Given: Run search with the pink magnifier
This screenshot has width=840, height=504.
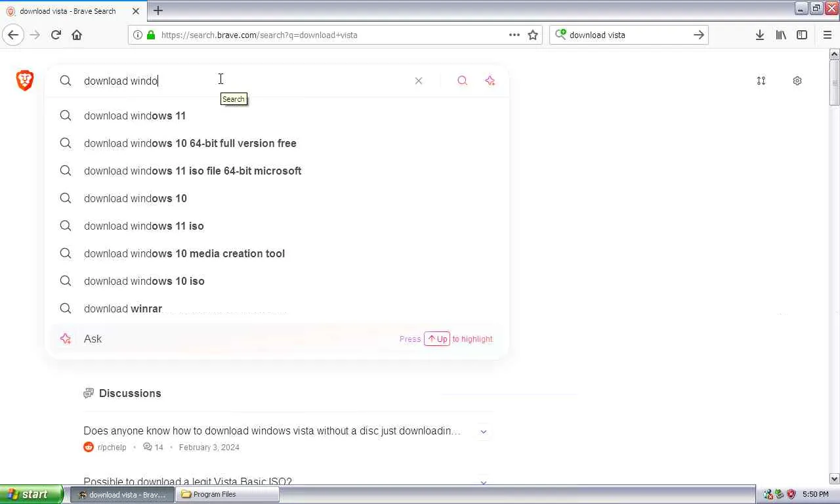Looking at the screenshot, I should [463, 81].
